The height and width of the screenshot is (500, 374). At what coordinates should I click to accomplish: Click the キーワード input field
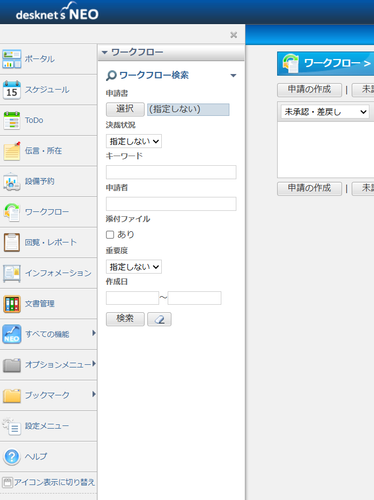(x=171, y=172)
